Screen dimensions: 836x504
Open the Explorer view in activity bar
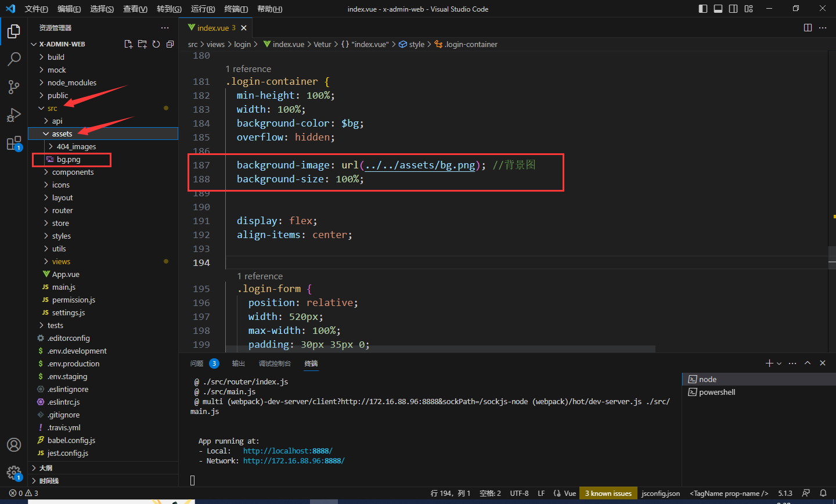pos(14,31)
